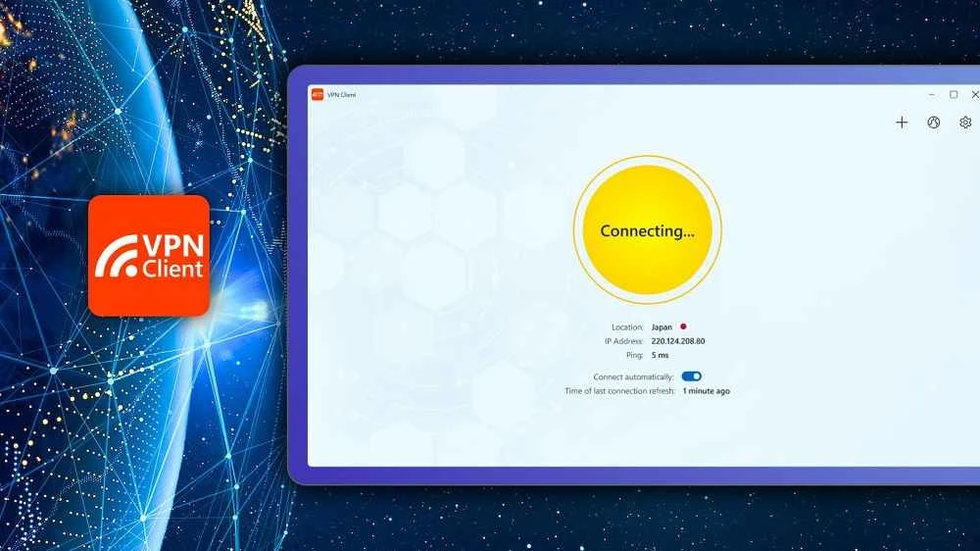Open the settings gear icon
980x551 pixels.
pos(965,123)
